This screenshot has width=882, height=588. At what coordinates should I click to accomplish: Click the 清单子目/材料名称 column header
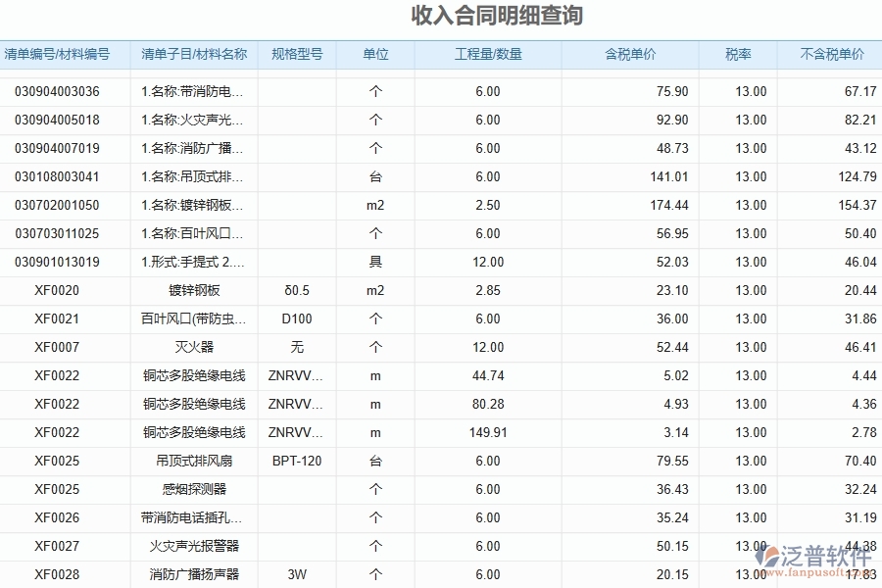(192, 55)
